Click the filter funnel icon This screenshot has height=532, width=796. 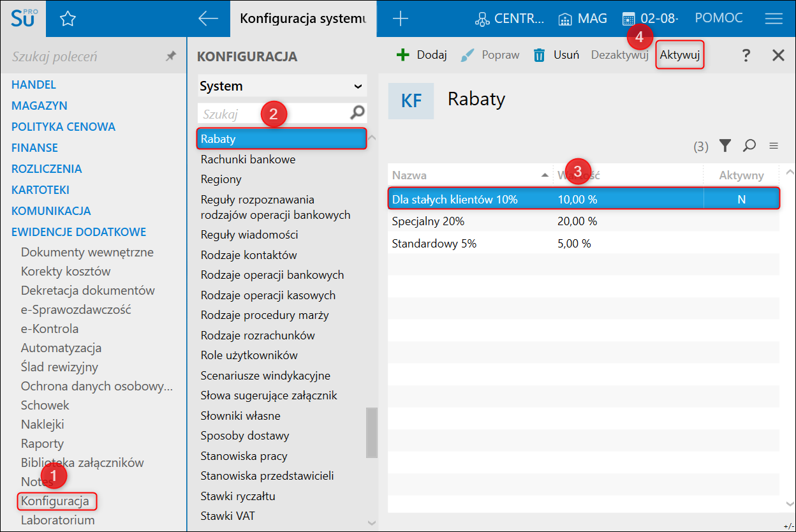point(725,146)
